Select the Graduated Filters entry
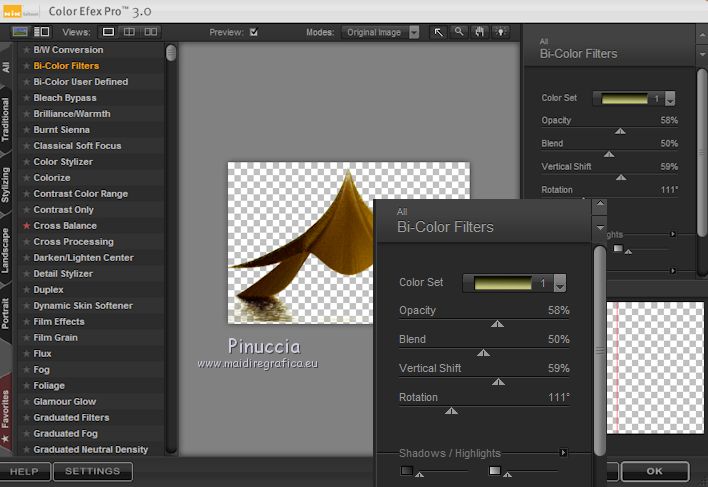708x487 pixels. (x=71, y=417)
